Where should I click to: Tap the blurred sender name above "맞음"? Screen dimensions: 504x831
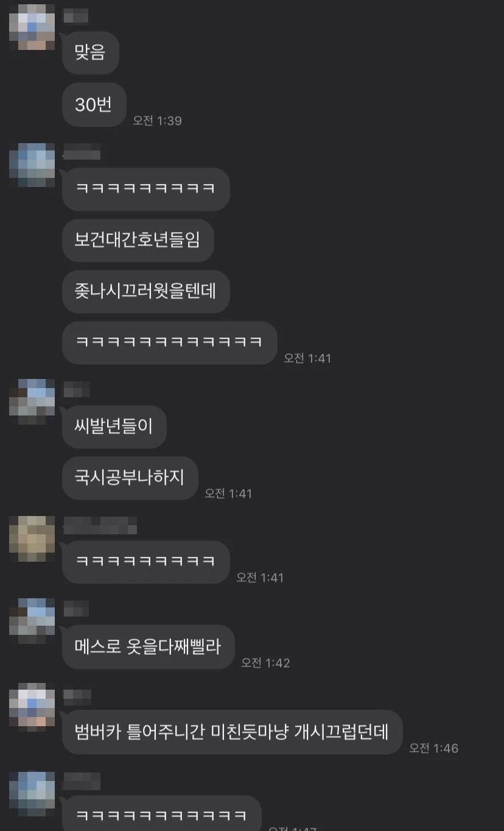[x=76, y=16]
